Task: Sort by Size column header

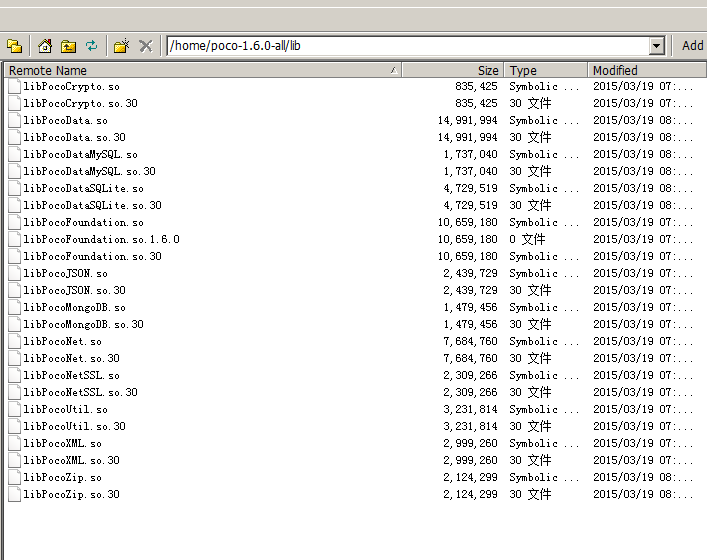Action: 452,70
